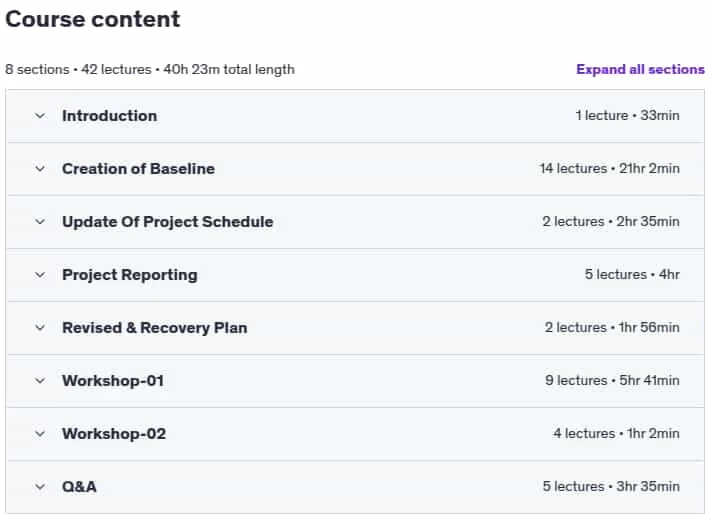Expand the Project Reporting chevron
The width and height of the screenshot is (705, 514).
pyautogui.click(x=40, y=275)
